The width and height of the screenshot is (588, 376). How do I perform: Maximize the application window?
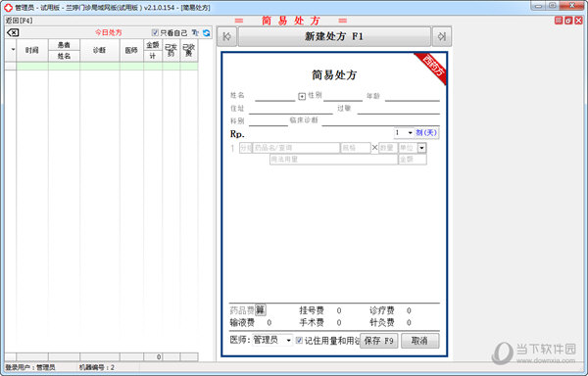552,6
